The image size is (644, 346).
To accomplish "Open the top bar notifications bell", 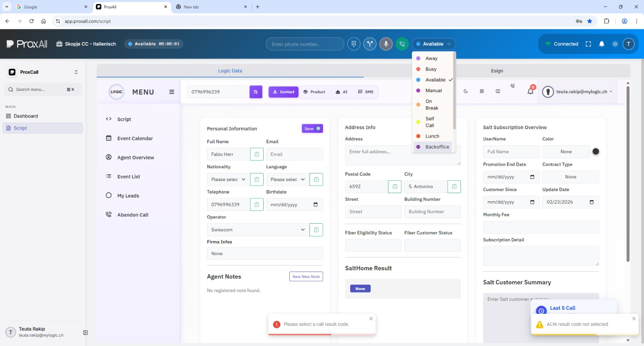I will (x=602, y=44).
